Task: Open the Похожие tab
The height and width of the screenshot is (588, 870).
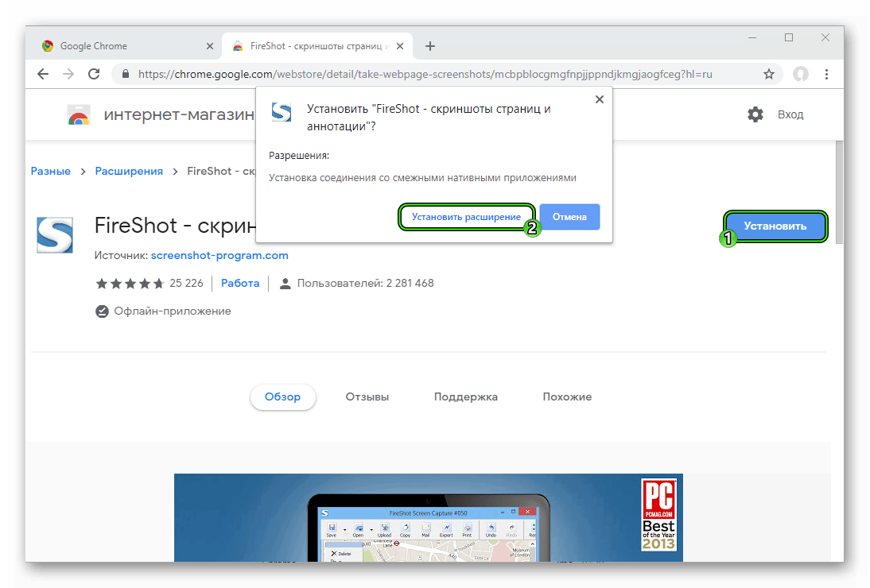Action: point(567,397)
